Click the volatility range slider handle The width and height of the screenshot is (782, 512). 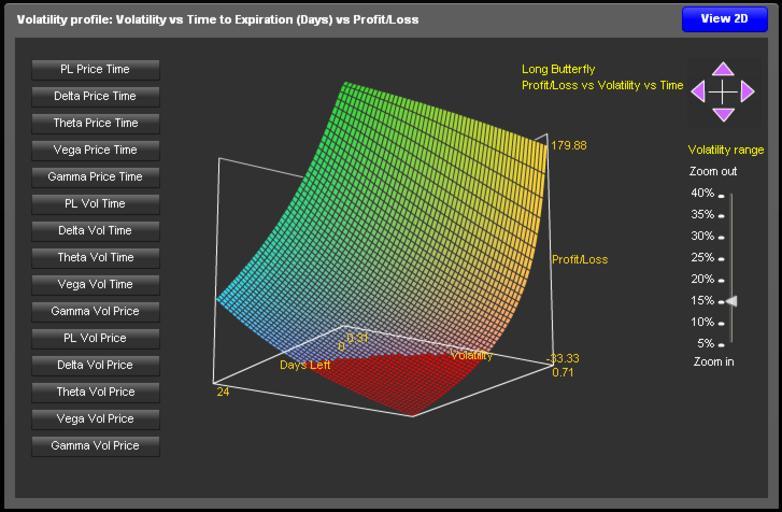pos(732,301)
